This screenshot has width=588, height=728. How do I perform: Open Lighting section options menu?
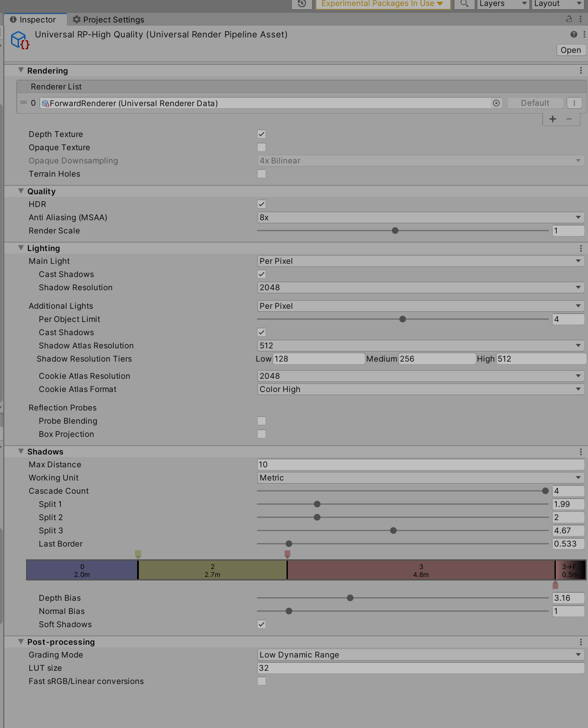(x=581, y=248)
